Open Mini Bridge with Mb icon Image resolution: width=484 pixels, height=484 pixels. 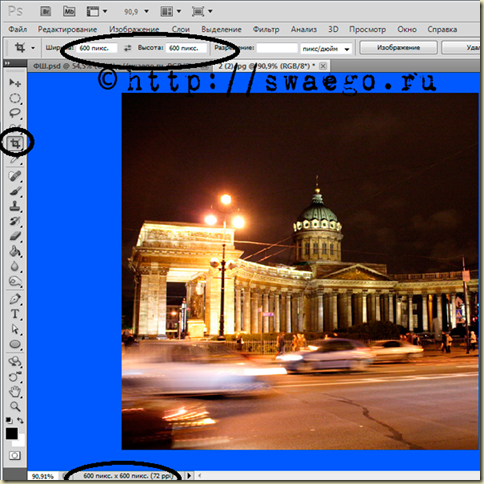pyautogui.click(x=69, y=11)
